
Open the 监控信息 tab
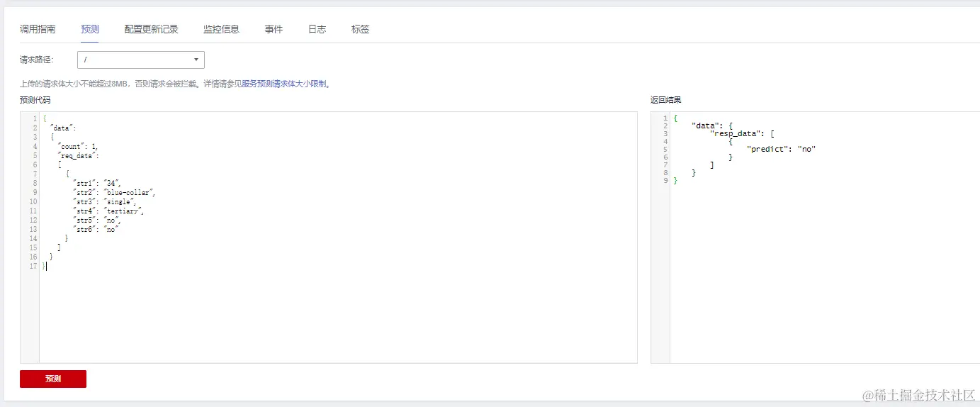tap(221, 29)
